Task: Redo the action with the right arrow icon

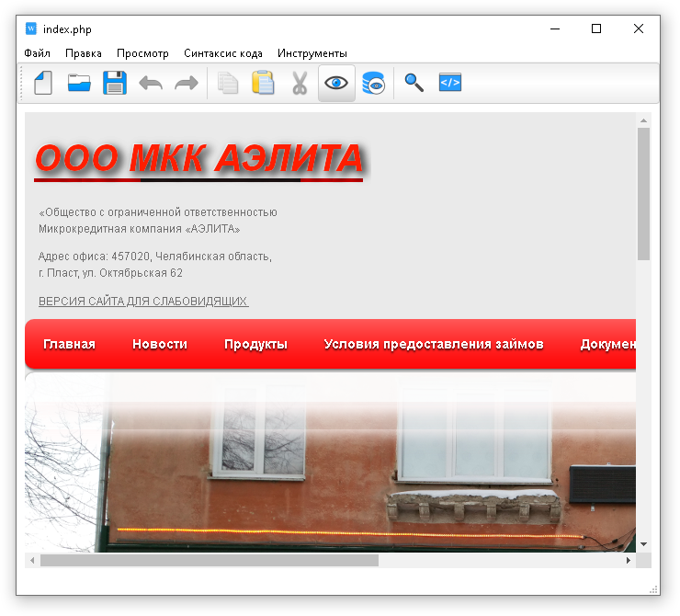Action: tap(187, 83)
